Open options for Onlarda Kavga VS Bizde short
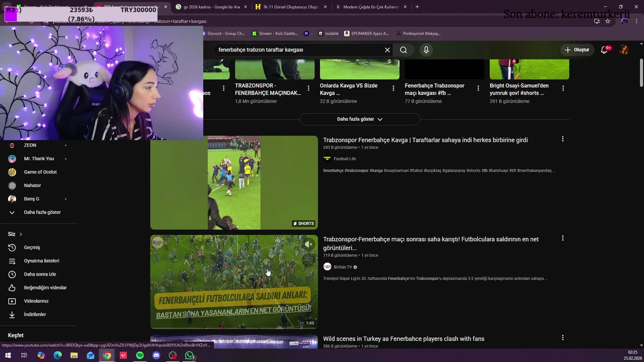Viewport: 644px width, 362px height. 393,88
